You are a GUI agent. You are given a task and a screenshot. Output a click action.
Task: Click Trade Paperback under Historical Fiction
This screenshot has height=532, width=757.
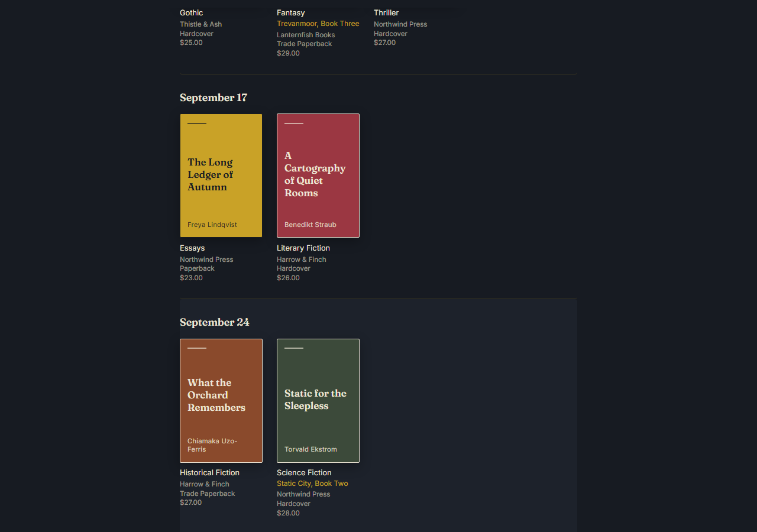point(208,494)
